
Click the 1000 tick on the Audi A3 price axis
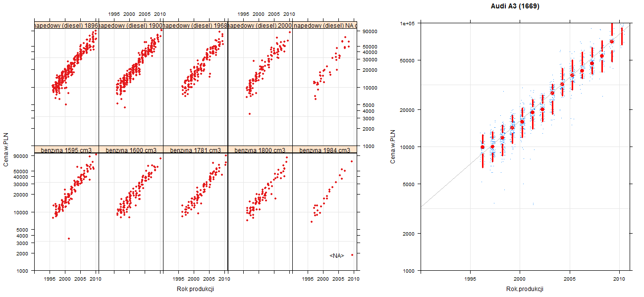tap(409, 271)
